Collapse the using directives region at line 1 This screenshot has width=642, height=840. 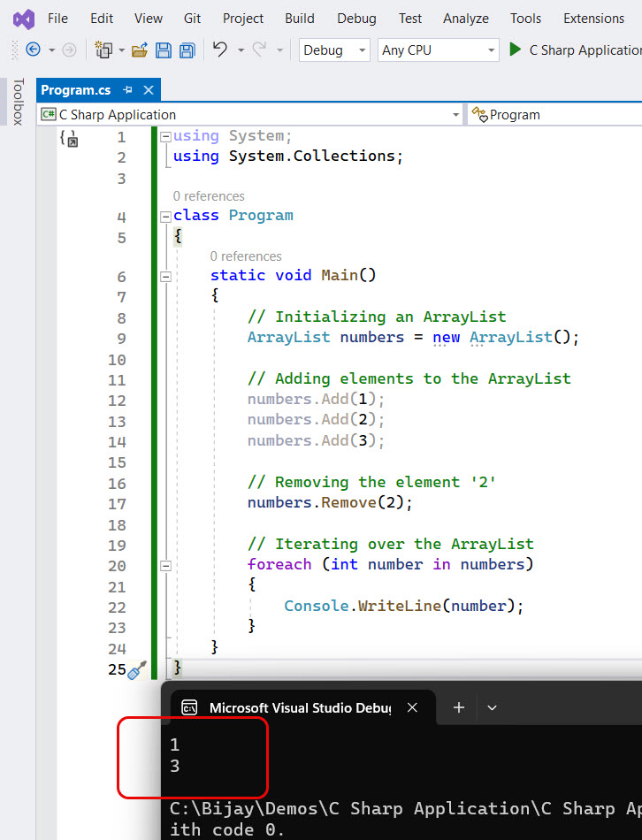tap(166, 136)
